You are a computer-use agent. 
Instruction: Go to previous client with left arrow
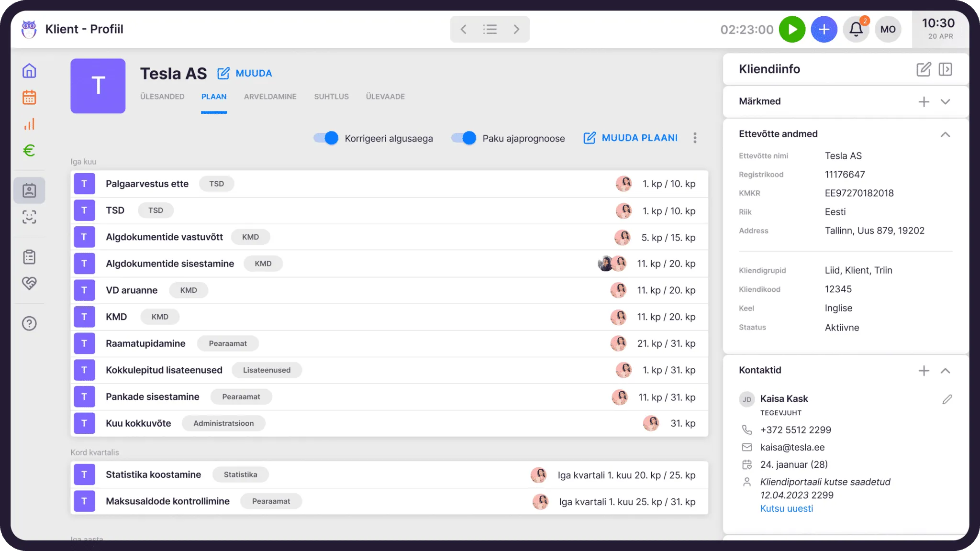[x=463, y=29]
